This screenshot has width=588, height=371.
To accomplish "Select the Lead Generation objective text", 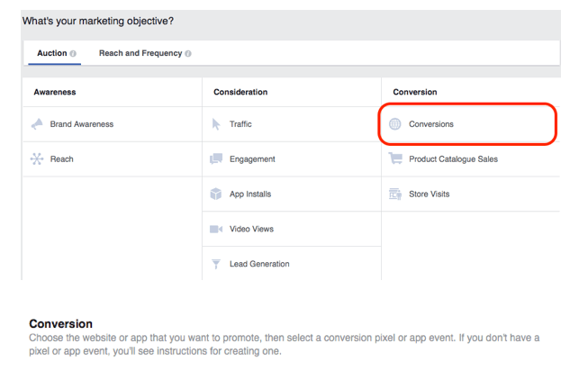I will coord(259,265).
